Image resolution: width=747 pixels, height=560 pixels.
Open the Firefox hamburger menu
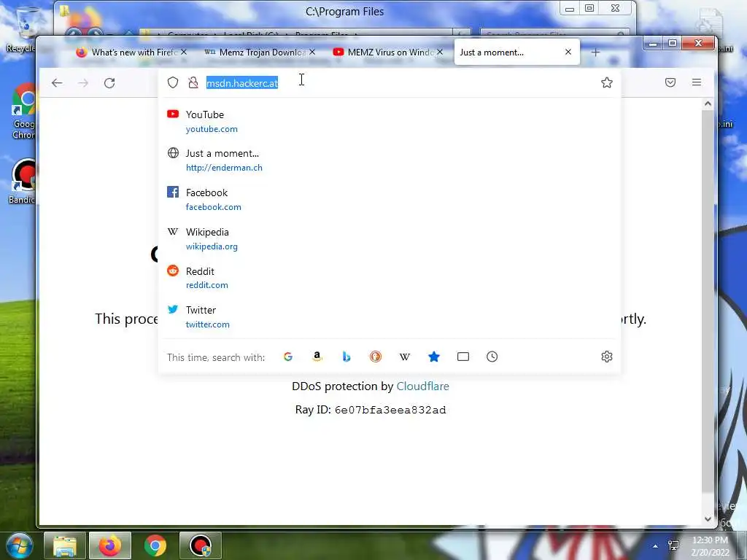(697, 82)
